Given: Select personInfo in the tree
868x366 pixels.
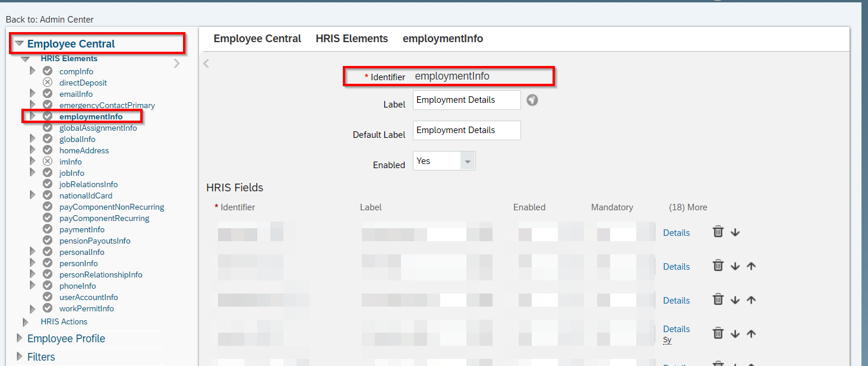Looking at the screenshot, I should tap(78, 263).
